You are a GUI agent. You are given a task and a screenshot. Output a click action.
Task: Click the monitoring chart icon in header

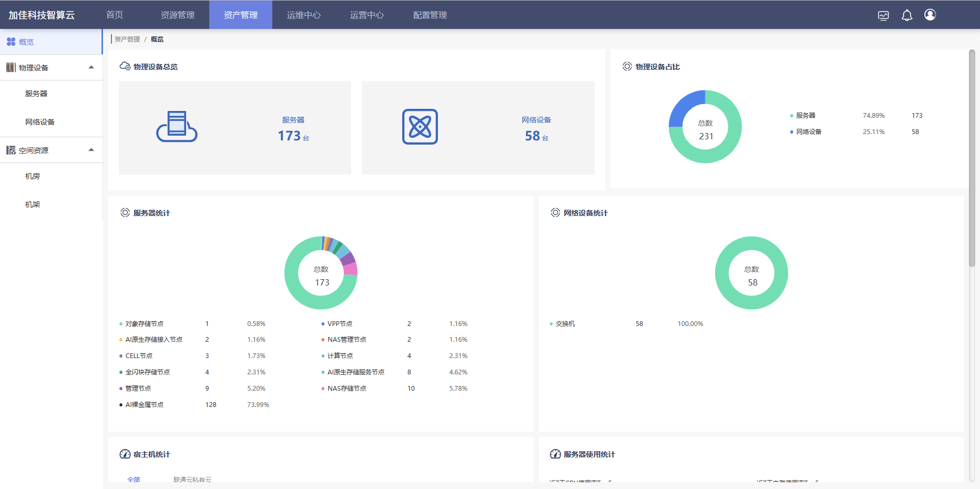(x=883, y=16)
